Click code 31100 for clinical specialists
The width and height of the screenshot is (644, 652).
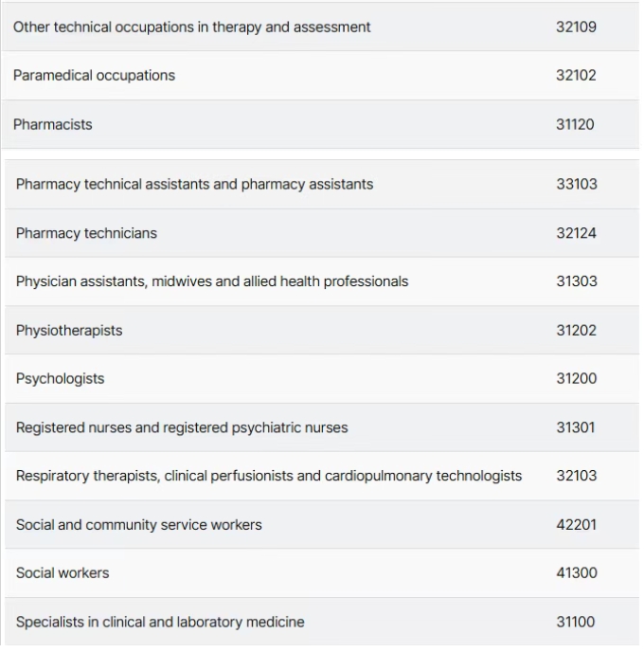pyautogui.click(x=576, y=622)
